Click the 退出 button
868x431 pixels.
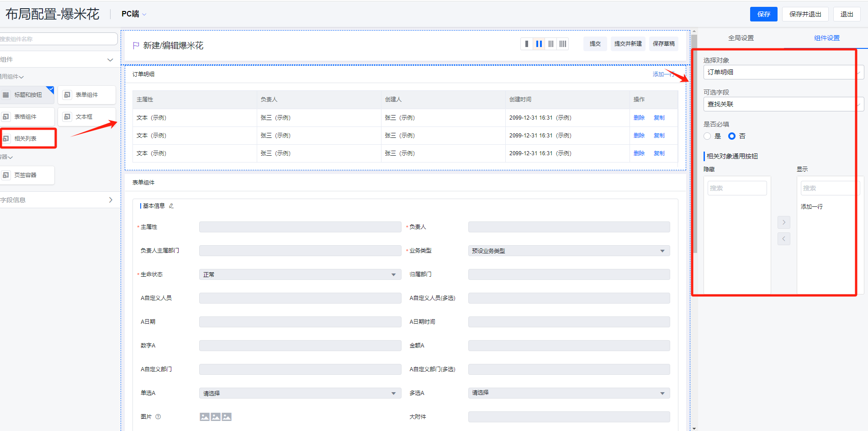click(x=847, y=14)
